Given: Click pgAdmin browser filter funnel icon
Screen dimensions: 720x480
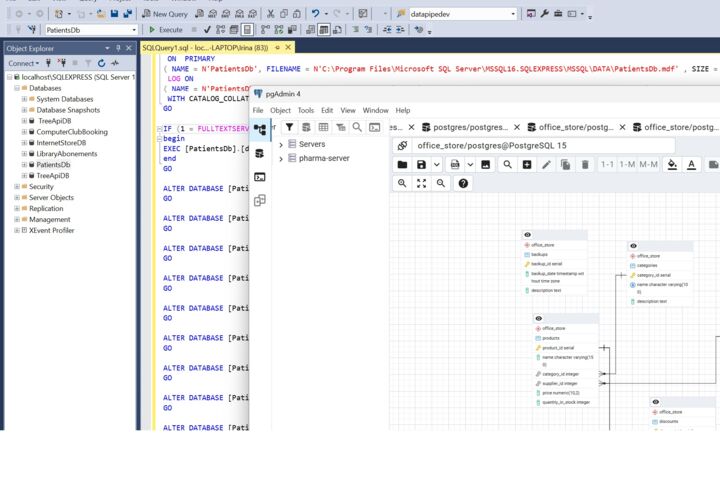Looking at the screenshot, I should 289,127.
